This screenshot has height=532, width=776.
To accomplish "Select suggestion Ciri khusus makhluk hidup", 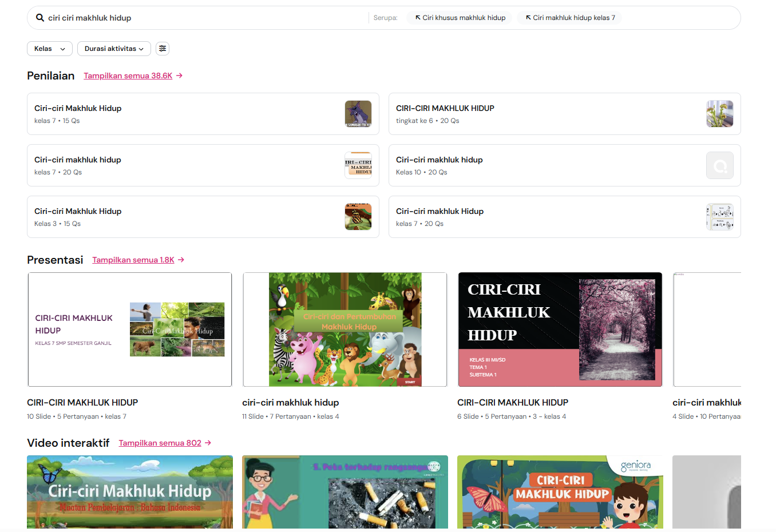I will (460, 18).
